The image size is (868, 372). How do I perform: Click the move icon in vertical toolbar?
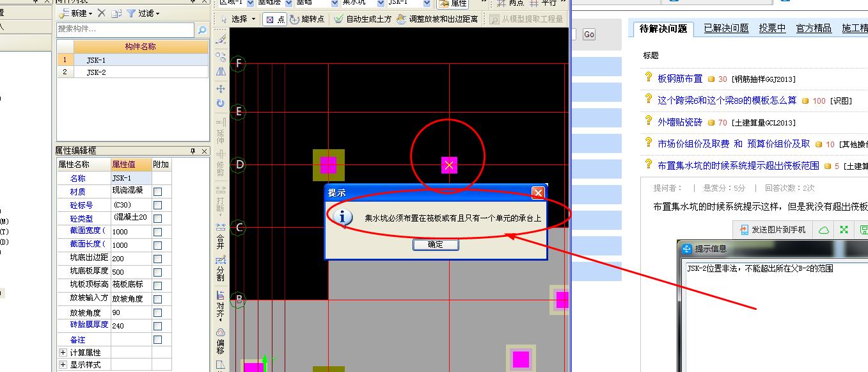point(221,88)
